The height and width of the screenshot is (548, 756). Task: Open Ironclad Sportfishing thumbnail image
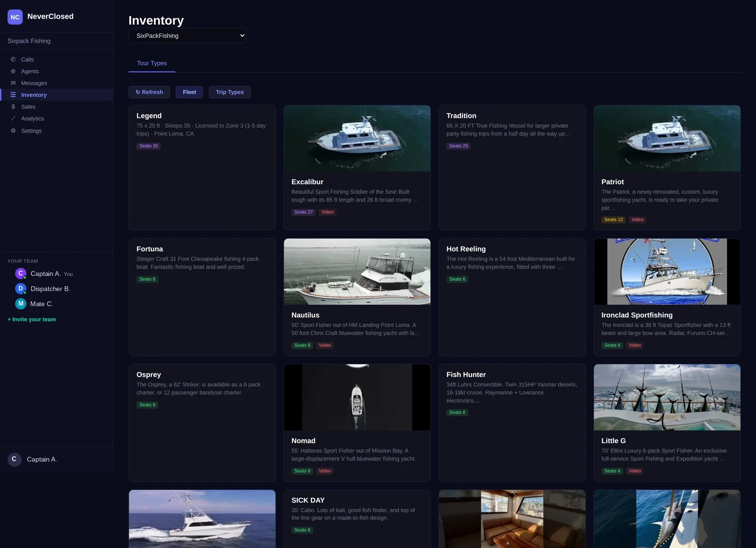pos(667,272)
